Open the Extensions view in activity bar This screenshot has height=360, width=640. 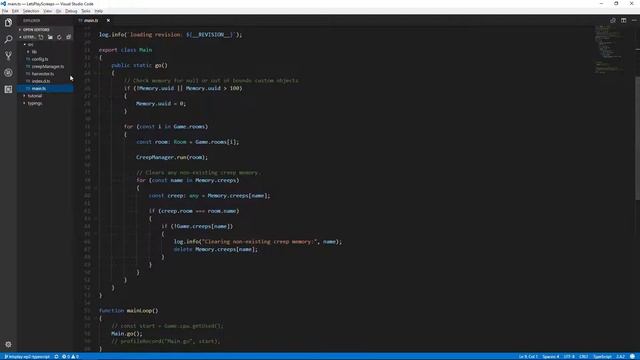click(x=8, y=89)
